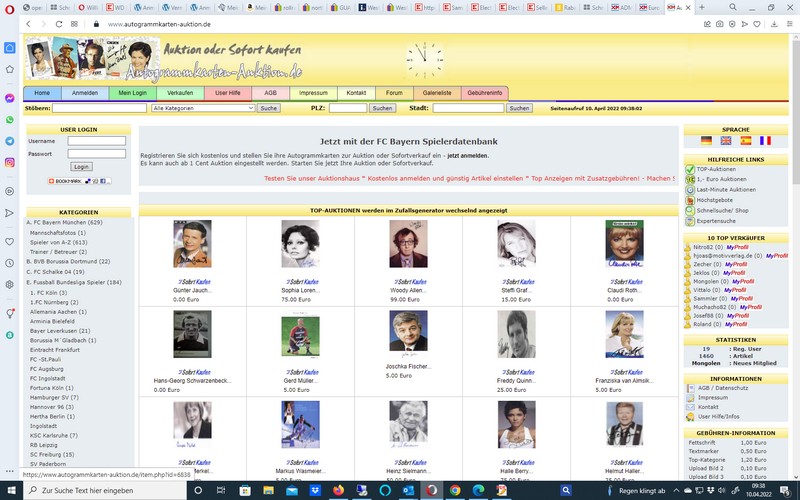This screenshot has width=800, height=500.
Task: Click the Windows taskbar search box
Action: [105, 490]
